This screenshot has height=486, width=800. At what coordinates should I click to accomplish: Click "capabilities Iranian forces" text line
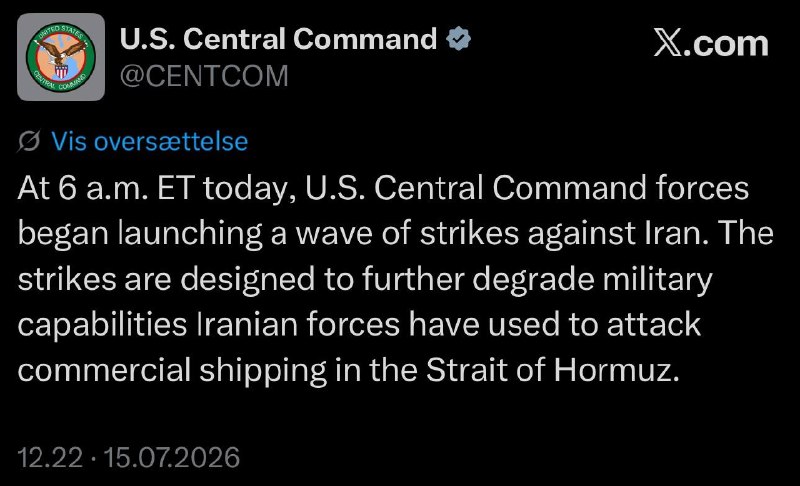point(209,325)
